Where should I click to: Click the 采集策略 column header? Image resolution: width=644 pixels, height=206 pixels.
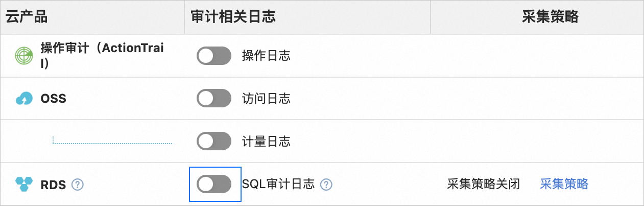pos(550,17)
